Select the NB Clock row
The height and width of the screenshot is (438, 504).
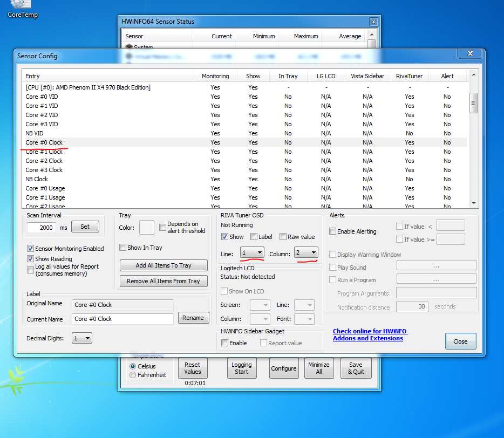246,179
